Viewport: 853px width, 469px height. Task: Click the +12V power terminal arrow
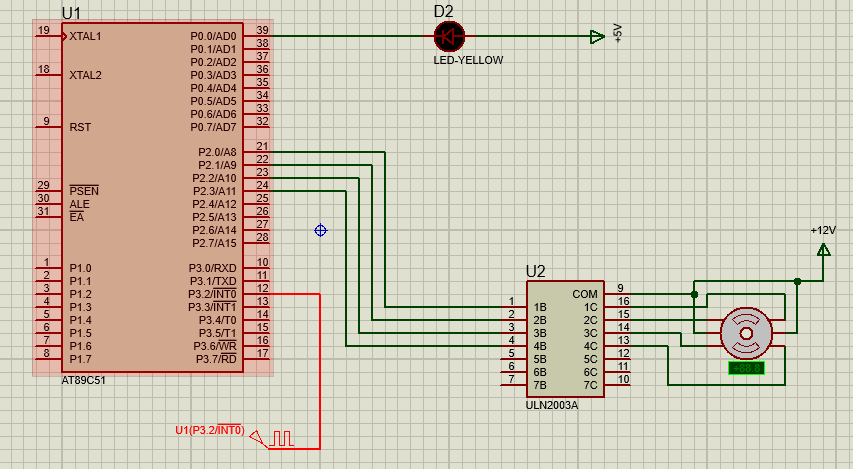[x=824, y=250]
